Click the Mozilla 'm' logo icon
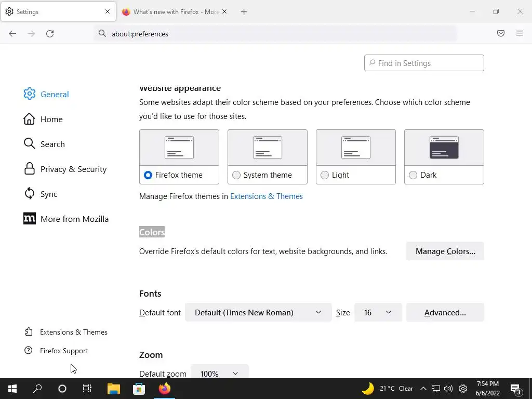 (x=30, y=219)
